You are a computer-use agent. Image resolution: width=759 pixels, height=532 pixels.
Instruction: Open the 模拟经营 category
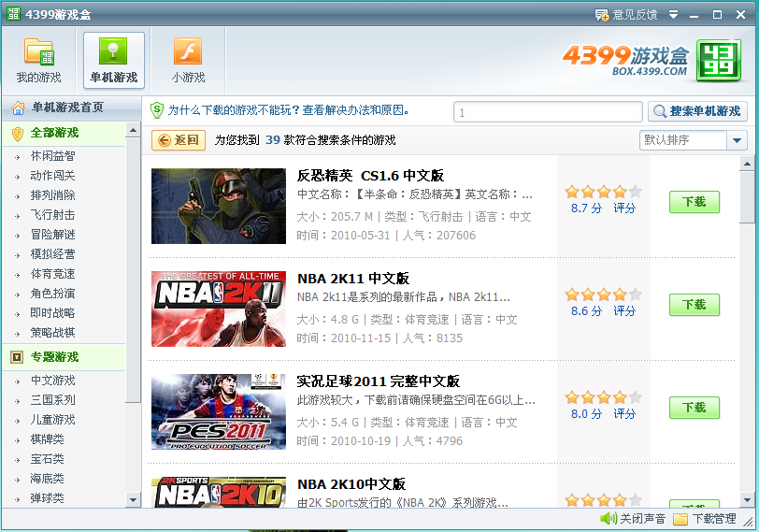[52, 254]
